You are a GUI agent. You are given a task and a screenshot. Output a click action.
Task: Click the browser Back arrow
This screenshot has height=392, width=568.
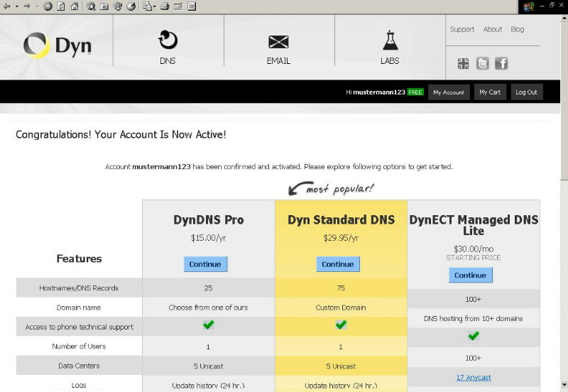point(6,6)
